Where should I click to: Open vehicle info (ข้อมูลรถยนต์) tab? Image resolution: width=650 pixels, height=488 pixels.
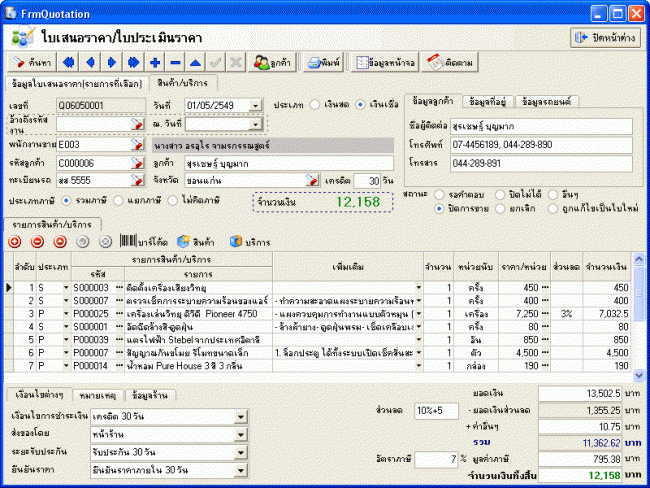pyautogui.click(x=546, y=102)
